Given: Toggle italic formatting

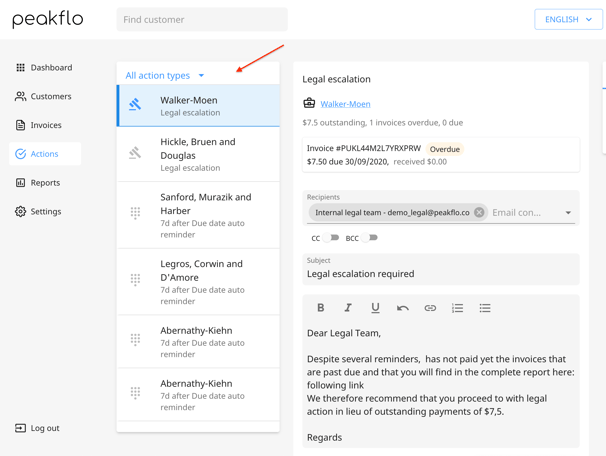Looking at the screenshot, I should (x=348, y=308).
